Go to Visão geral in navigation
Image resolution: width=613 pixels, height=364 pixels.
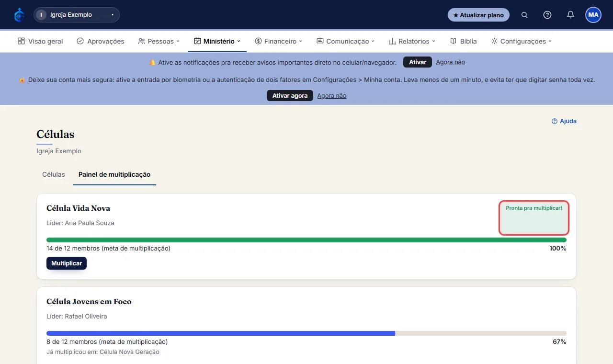pyautogui.click(x=40, y=41)
